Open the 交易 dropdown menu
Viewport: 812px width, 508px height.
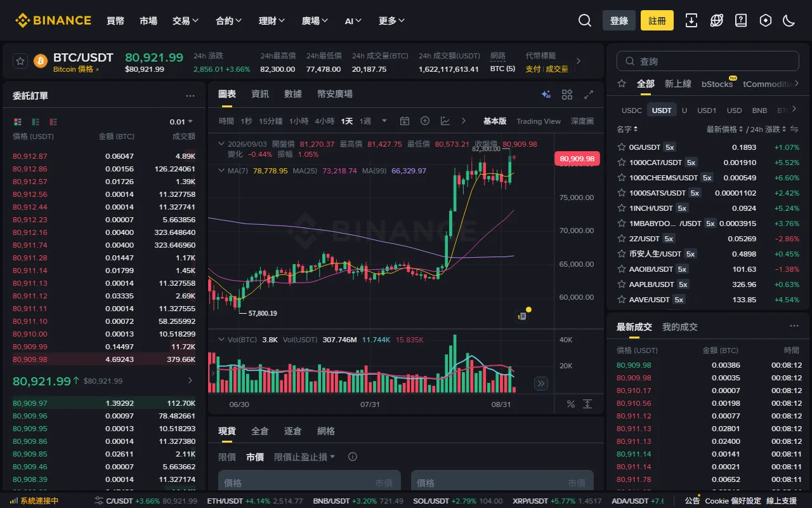click(x=185, y=21)
